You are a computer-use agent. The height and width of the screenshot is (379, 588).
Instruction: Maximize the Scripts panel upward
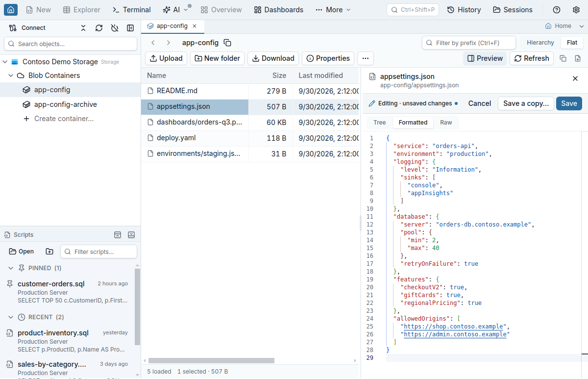(118, 235)
